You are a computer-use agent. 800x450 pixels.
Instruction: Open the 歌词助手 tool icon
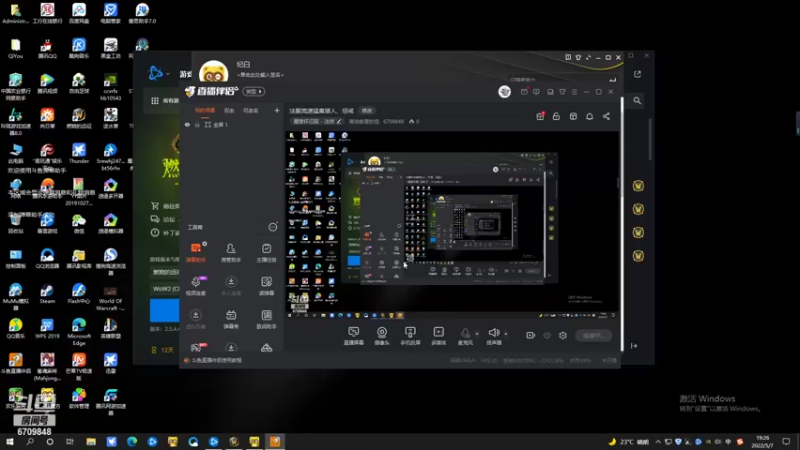click(266, 319)
